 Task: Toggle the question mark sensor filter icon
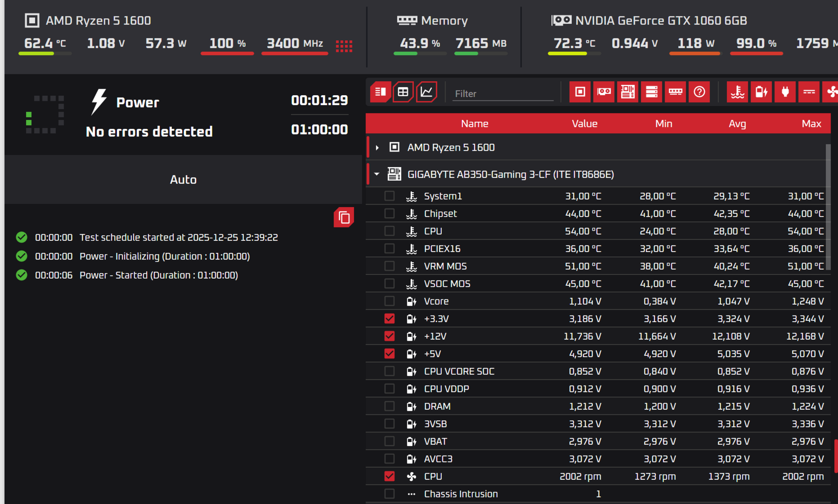pos(699,92)
